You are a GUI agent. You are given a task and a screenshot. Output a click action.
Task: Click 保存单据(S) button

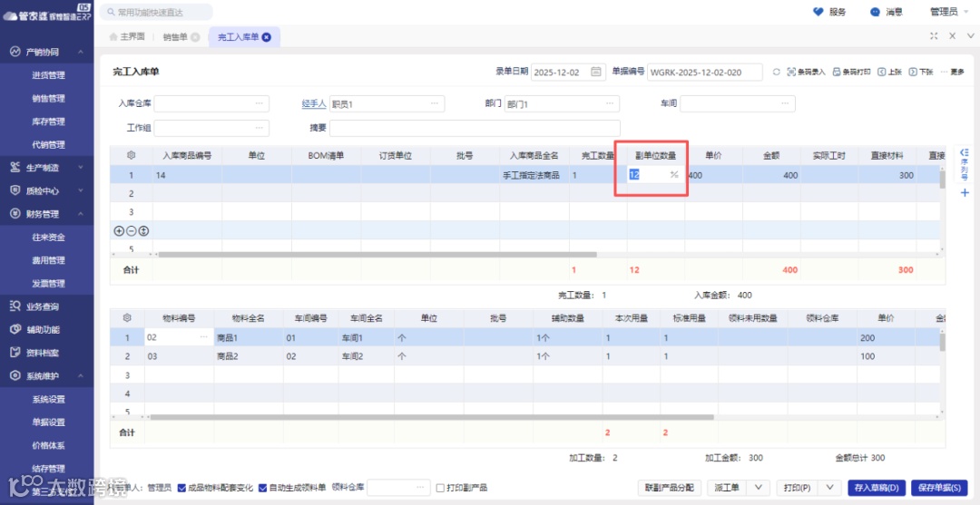pyautogui.click(x=939, y=488)
